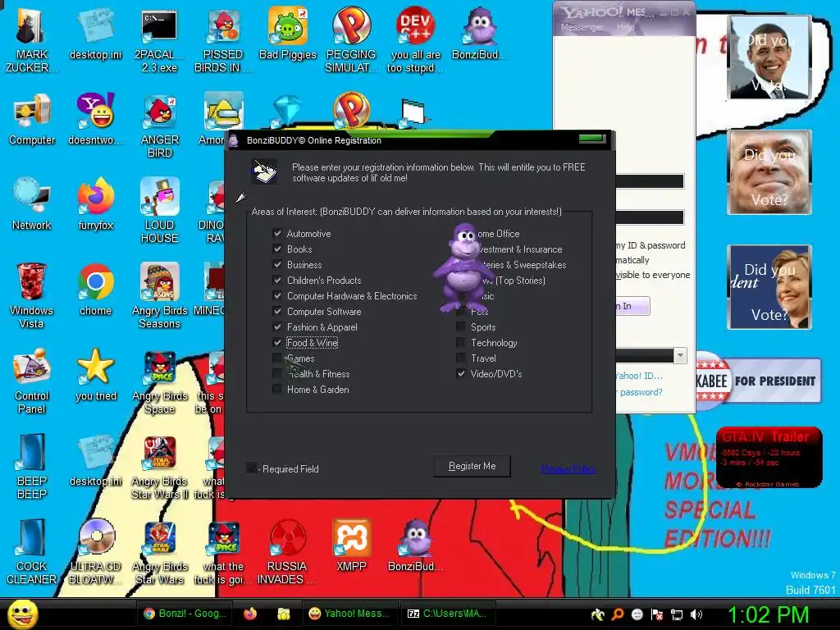Check the Sports interest checkbox
Screen dimensions: 840x630
461,326
